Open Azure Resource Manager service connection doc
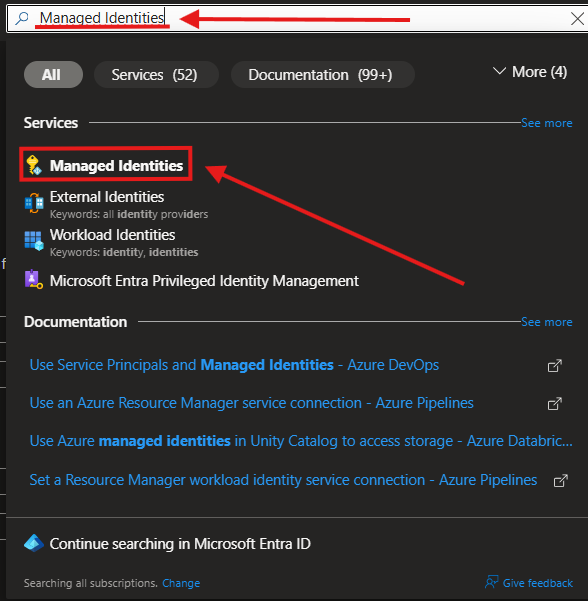The width and height of the screenshot is (588, 601). [251, 403]
